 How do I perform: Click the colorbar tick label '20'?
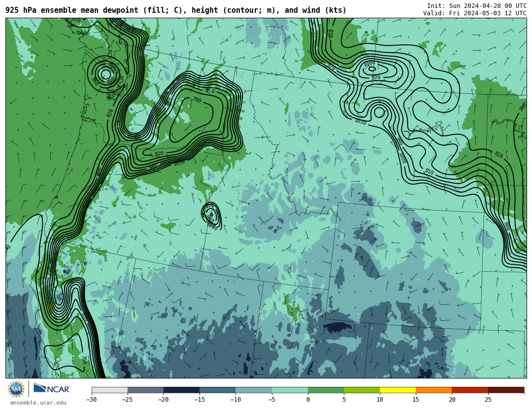(x=452, y=400)
